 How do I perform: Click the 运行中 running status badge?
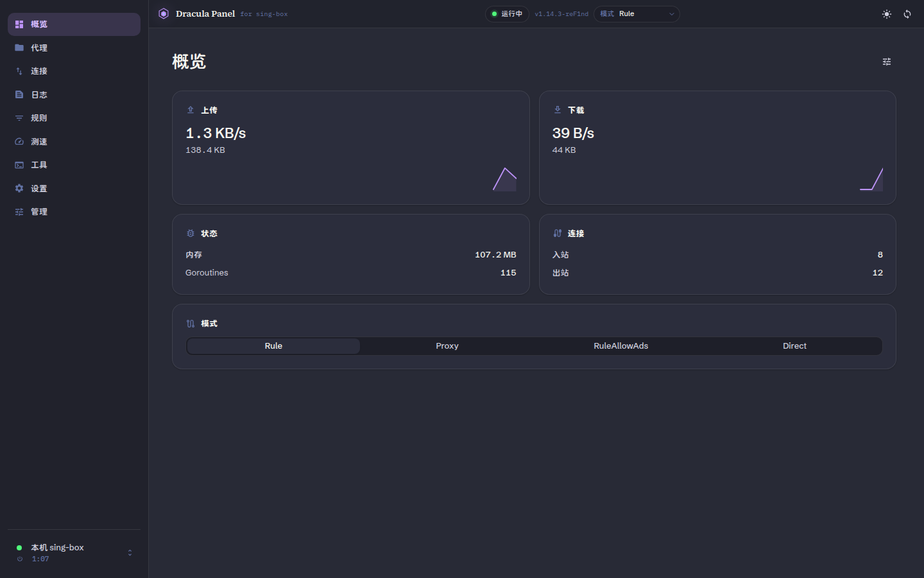(507, 14)
